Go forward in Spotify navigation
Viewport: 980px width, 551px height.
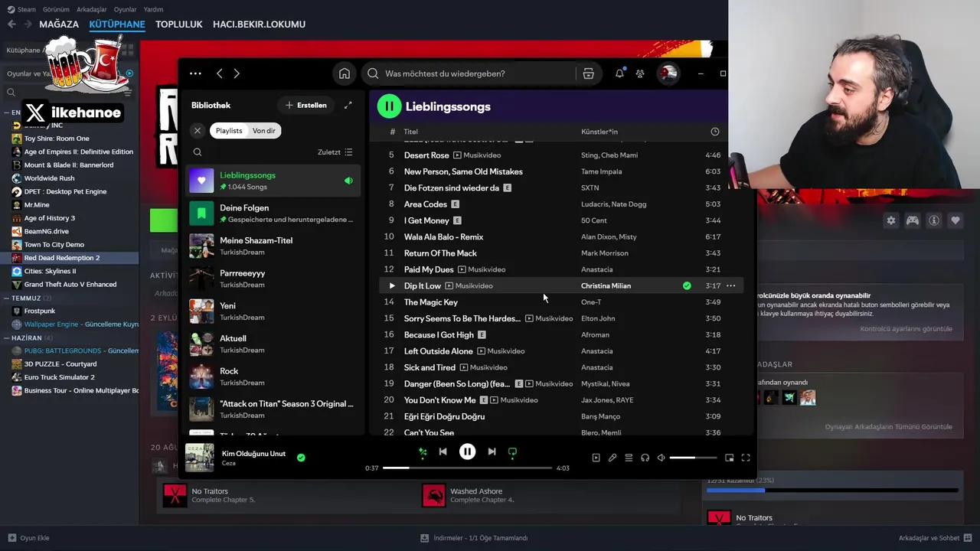(237, 73)
